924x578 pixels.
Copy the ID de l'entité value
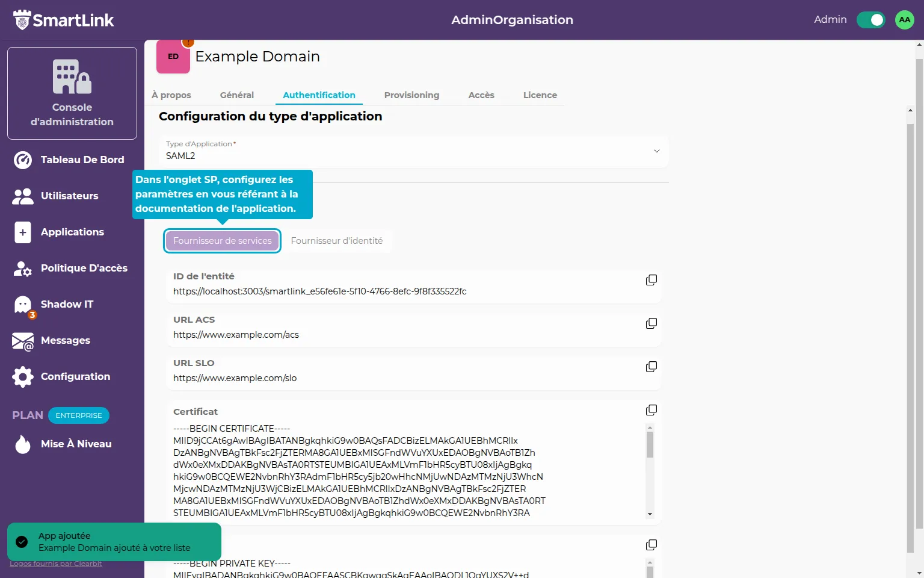651,280
